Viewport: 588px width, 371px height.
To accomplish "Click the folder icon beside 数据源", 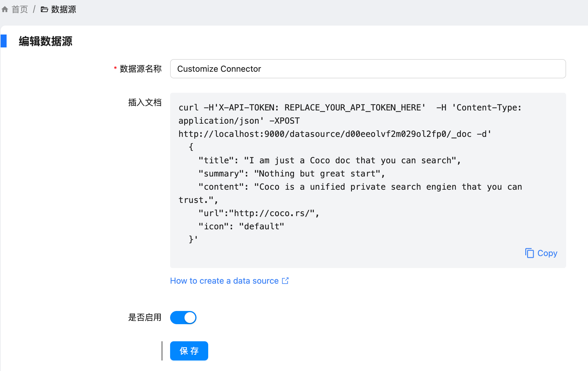I will coord(44,10).
